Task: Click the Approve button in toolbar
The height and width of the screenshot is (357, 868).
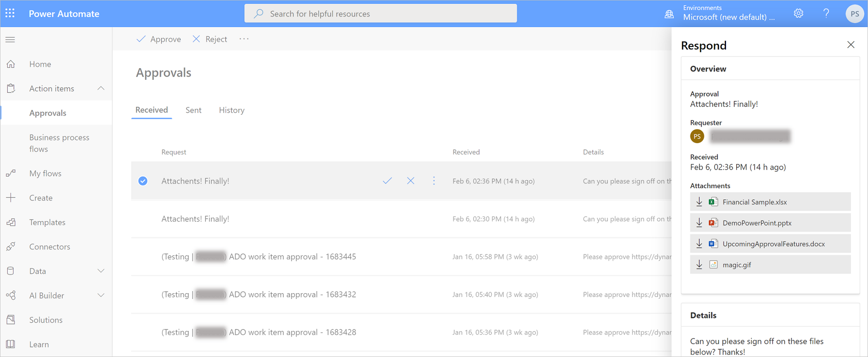Action: click(159, 39)
